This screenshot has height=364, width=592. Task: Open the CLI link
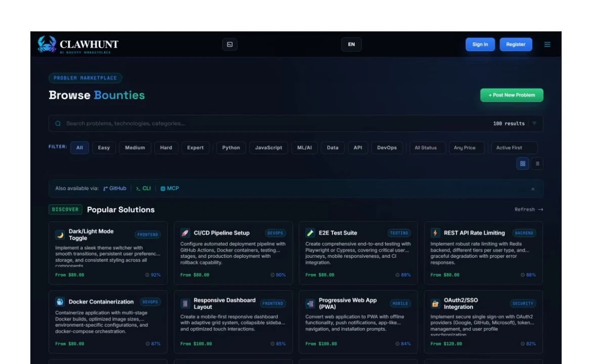144,188
